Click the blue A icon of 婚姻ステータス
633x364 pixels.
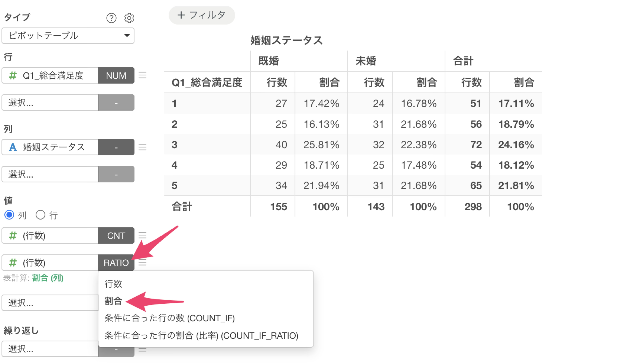pyautogui.click(x=13, y=147)
